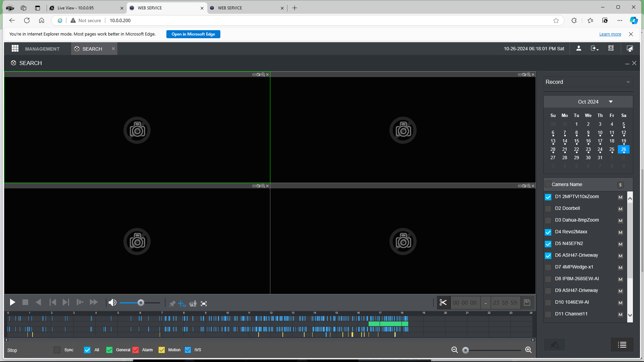Uncheck D1 2MPTVI10xZoom camera
The height and width of the screenshot is (362, 644).
[x=548, y=197]
